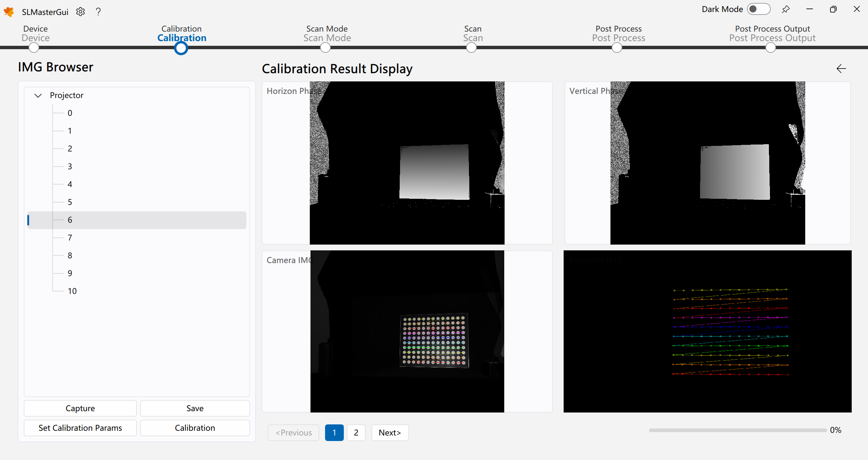
Task: Select image 3 in Projector tree
Action: click(70, 167)
